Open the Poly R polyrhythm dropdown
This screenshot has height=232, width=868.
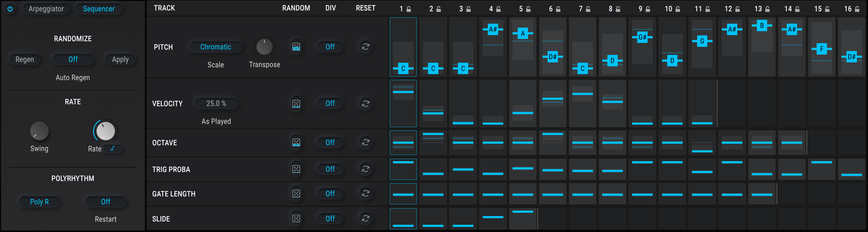click(x=39, y=202)
